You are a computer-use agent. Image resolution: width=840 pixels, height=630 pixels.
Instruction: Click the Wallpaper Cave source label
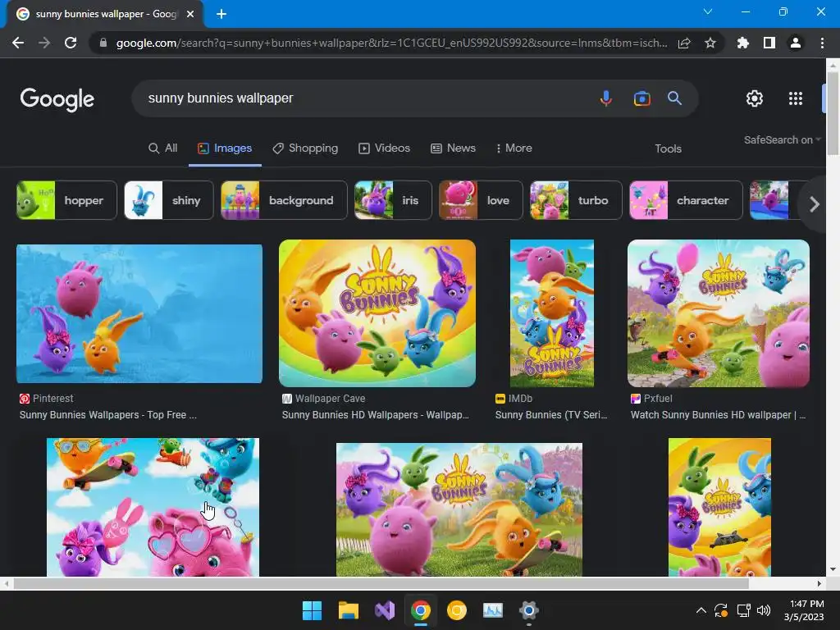[323, 399]
